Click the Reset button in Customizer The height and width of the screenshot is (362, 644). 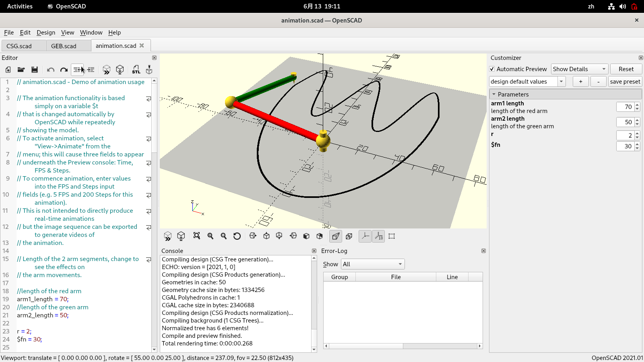(625, 69)
